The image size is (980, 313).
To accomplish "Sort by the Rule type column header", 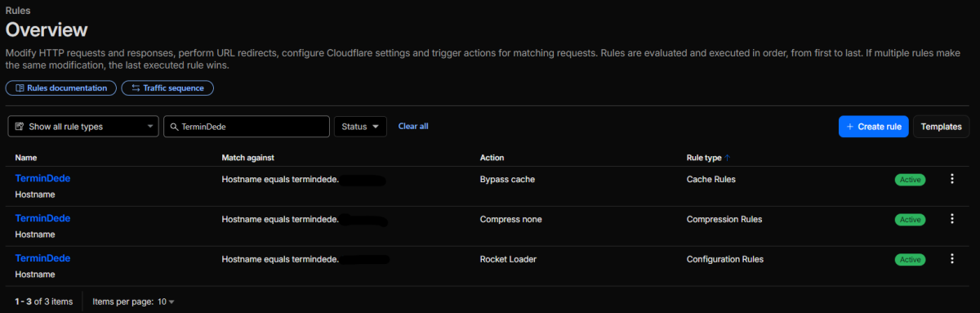I will tap(704, 157).
